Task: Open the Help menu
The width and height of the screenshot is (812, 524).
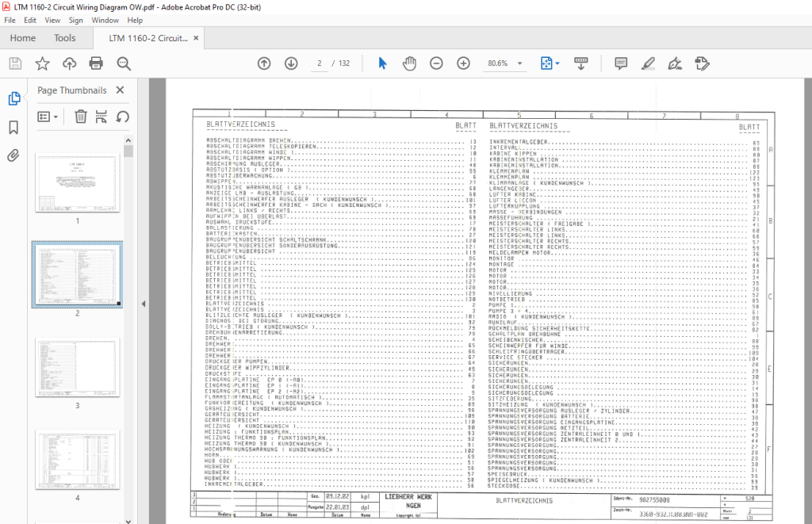Action: [x=135, y=20]
